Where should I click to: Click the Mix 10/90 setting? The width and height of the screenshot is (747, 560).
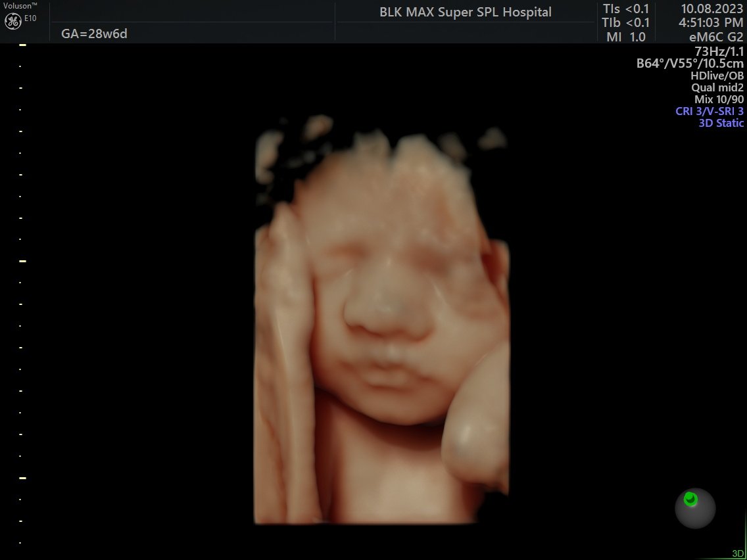719,99
